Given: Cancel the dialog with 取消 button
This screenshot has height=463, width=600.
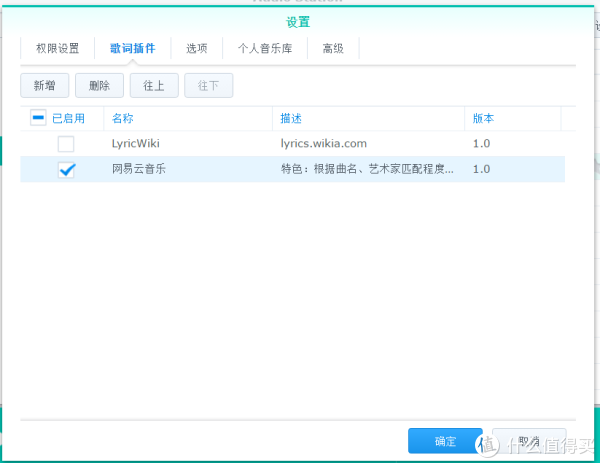Looking at the screenshot, I should (x=529, y=441).
